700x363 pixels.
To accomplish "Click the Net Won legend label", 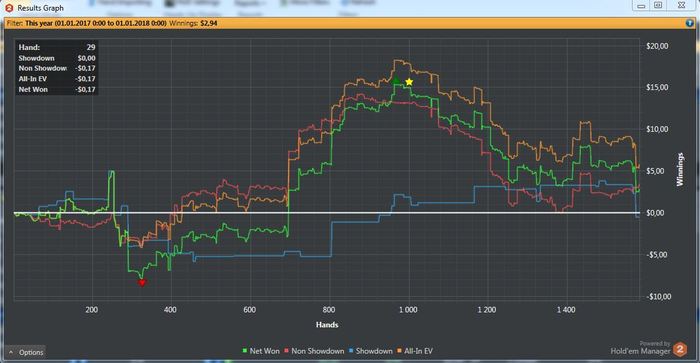I will click(x=264, y=351).
